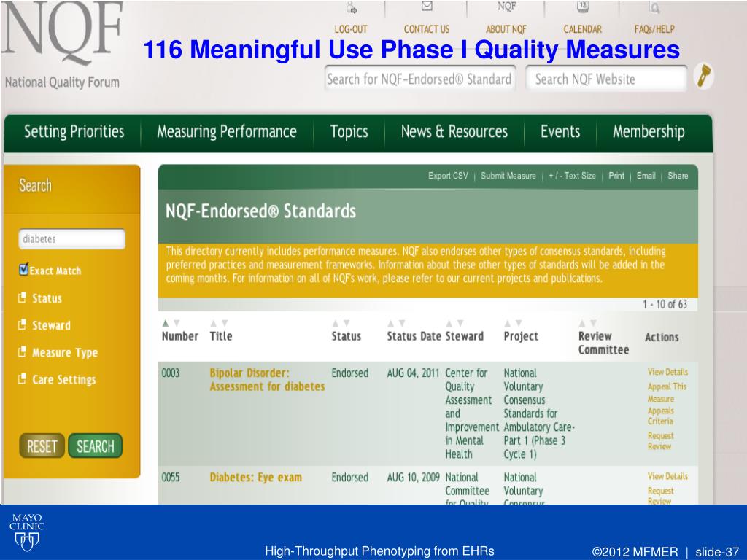This screenshot has height=560, width=747.
Task: Sort Number column descending arrow
Action: click(x=177, y=323)
